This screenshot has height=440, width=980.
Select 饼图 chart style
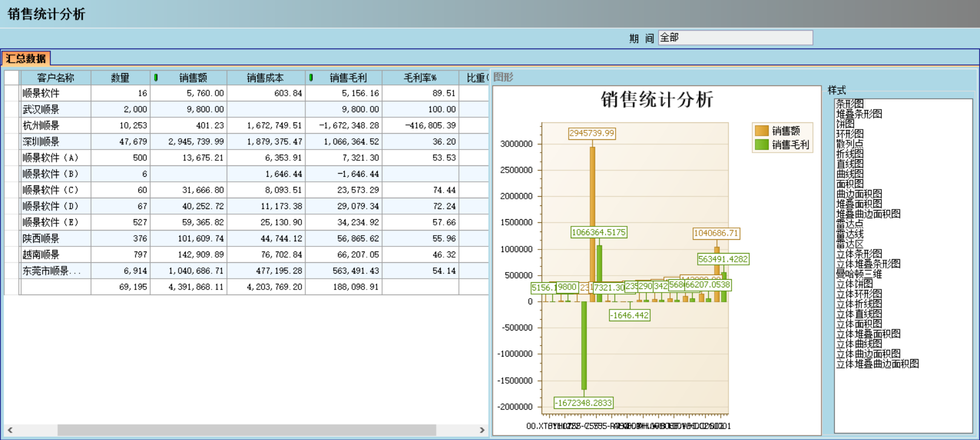point(845,124)
